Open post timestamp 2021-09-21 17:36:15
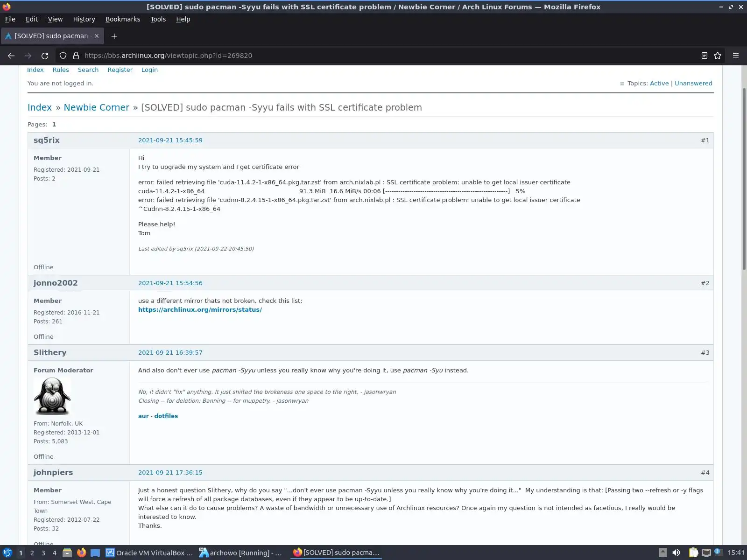 pos(170,473)
